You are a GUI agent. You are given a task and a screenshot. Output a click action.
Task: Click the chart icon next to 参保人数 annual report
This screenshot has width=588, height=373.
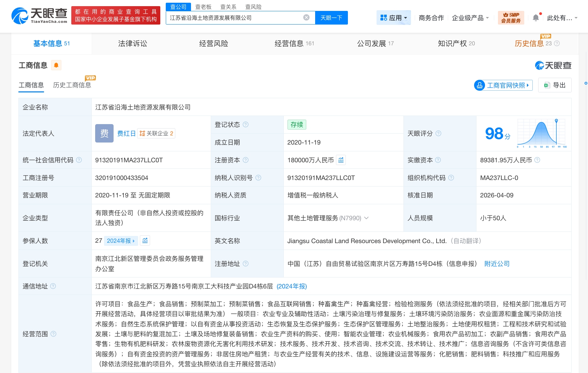[x=145, y=240]
